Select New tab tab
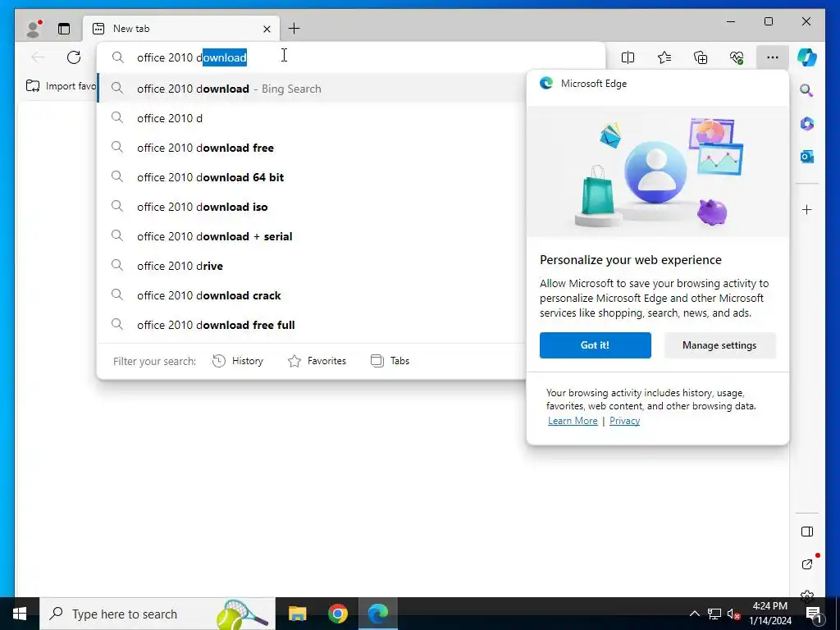This screenshot has height=630, width=840. point(181,29)
